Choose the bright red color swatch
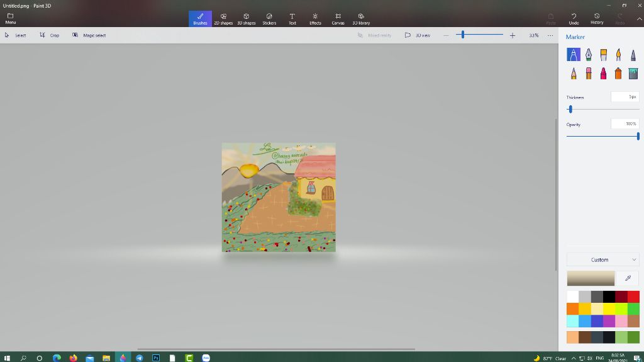Screen dimensions: 644x362 coord(633,297)
